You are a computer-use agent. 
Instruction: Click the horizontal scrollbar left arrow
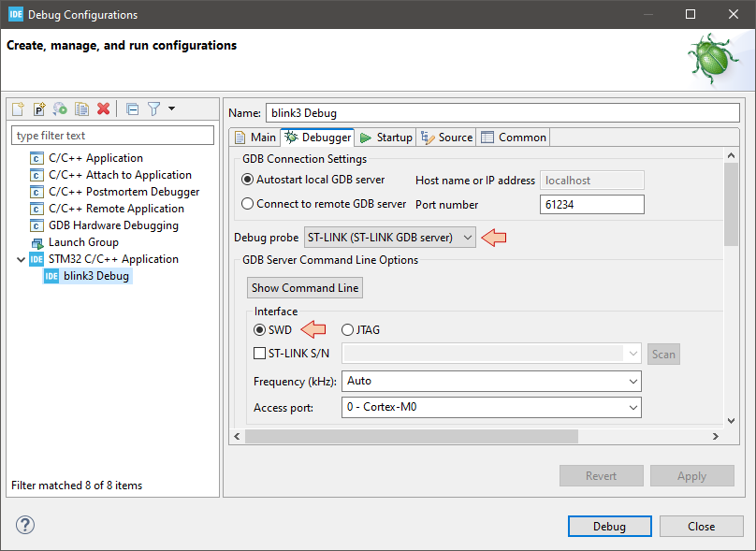237,436
